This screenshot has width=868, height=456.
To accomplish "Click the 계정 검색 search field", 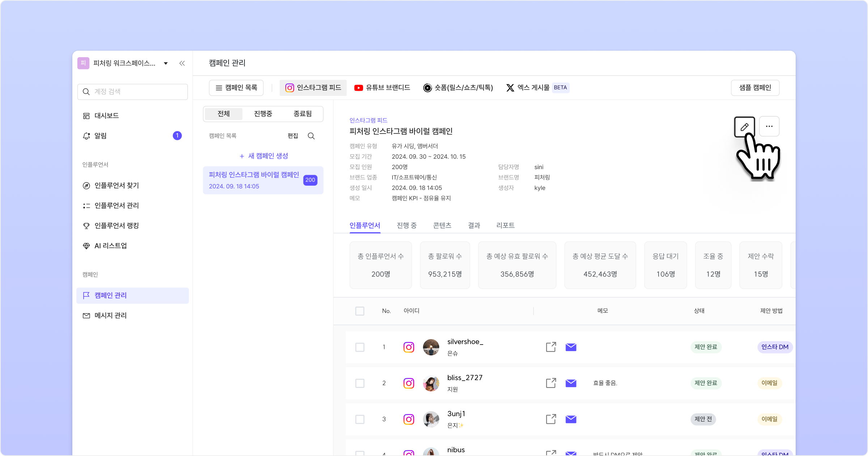I will tap(132, 92).
